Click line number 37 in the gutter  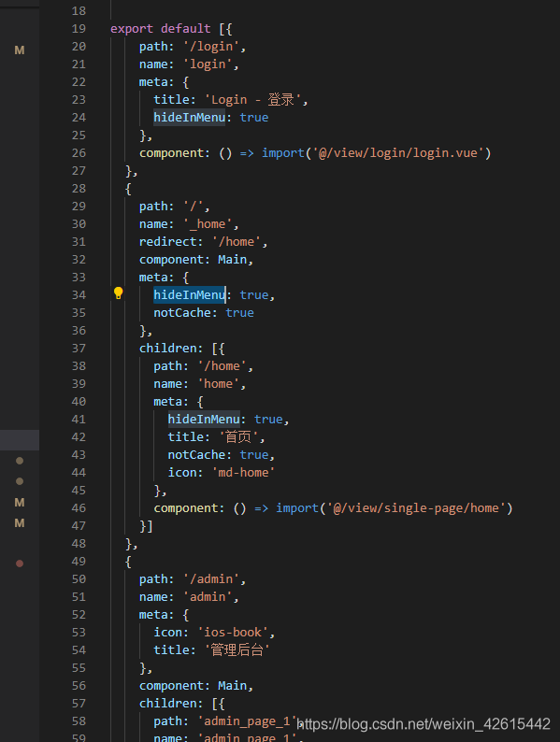[x=79, y=349]
